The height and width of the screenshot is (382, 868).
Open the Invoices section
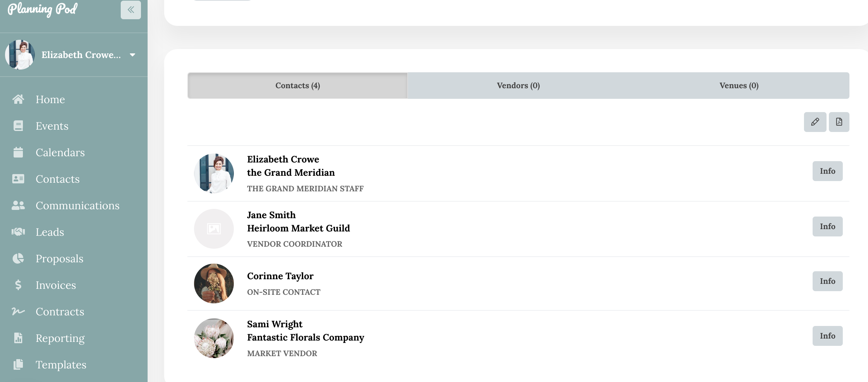[56, 285]
